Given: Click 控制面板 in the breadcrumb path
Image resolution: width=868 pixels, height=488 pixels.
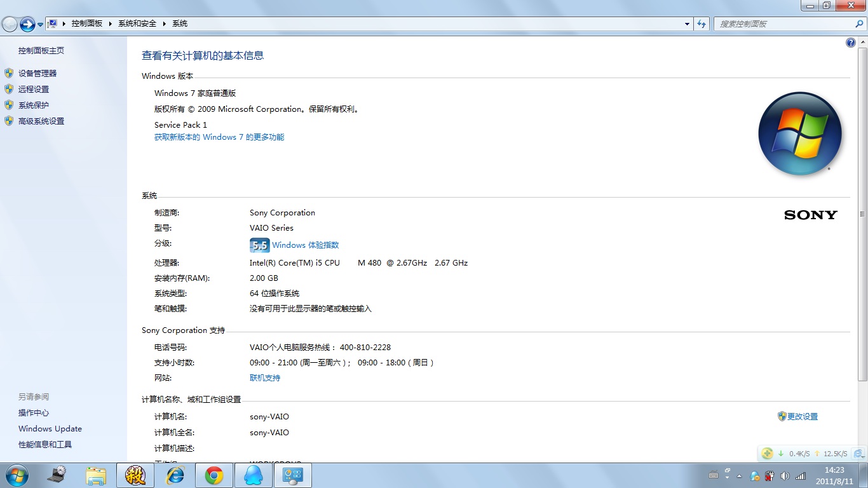Looking at the screenshot, I should coord(87,24).
